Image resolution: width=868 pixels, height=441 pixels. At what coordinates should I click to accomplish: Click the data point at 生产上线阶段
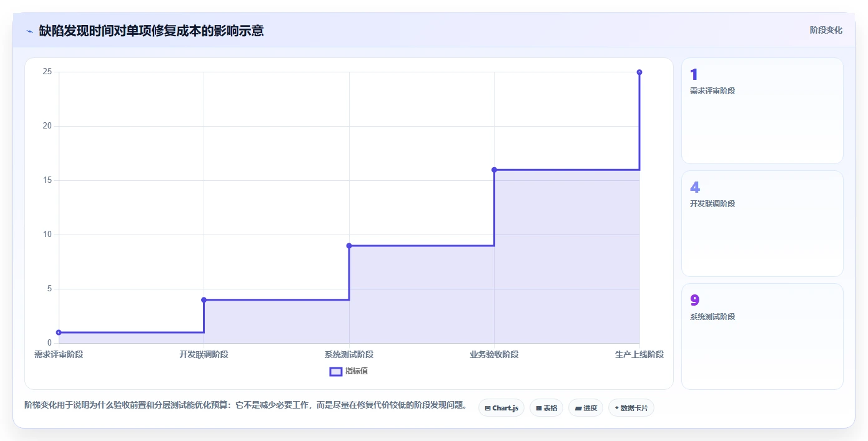[639, 72]
